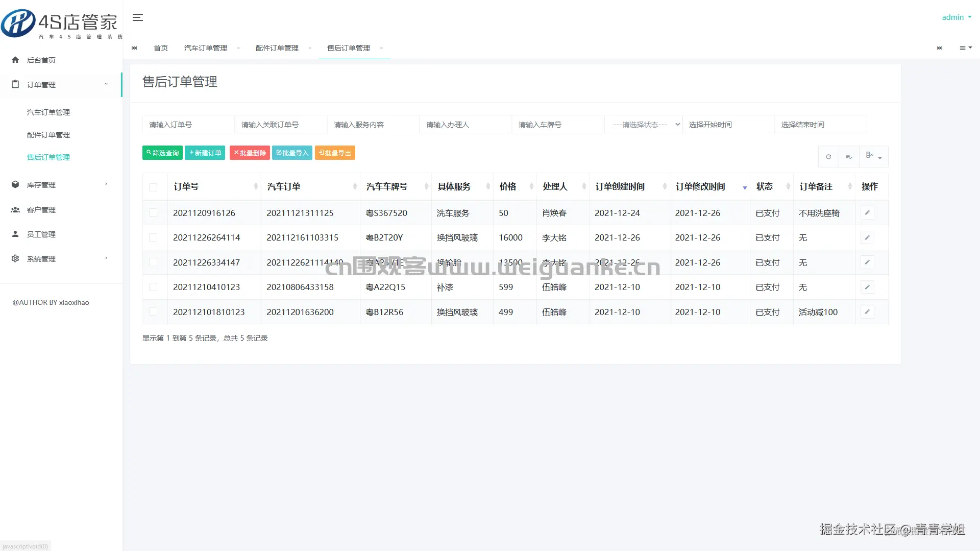Open the 选择开始时间 date field

pos(728,125)
